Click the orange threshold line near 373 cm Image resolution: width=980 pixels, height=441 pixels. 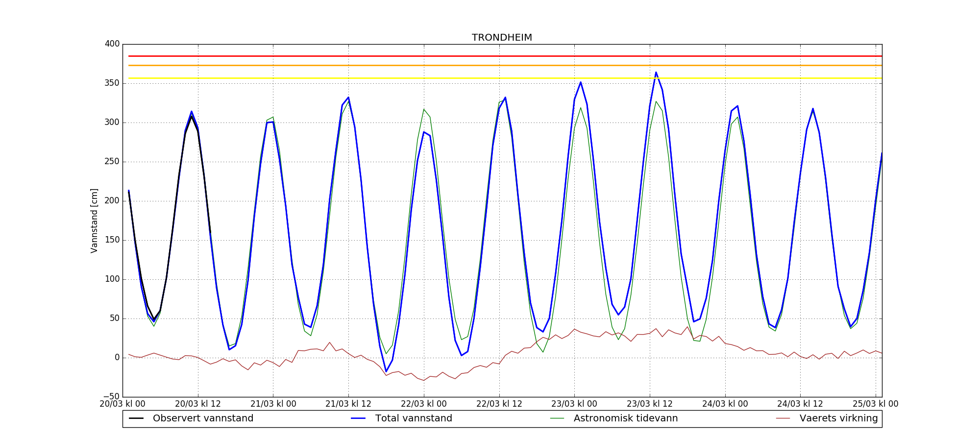click(505, 65)
